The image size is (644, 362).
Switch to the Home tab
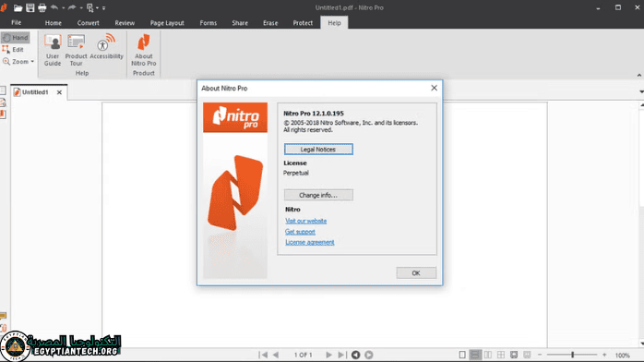pyautogui.click(x=54, y=23)
